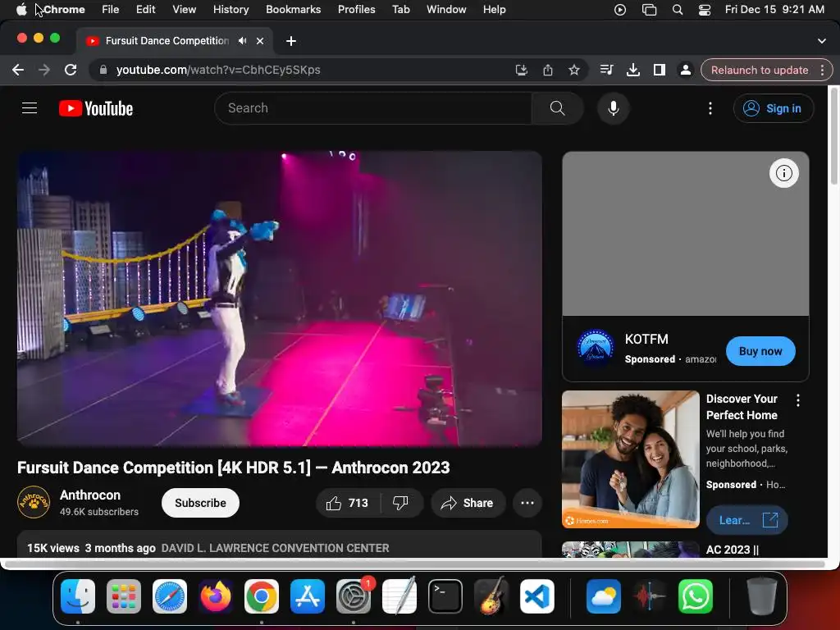Subscribe to the Anthrocon channel

point(200,503)
